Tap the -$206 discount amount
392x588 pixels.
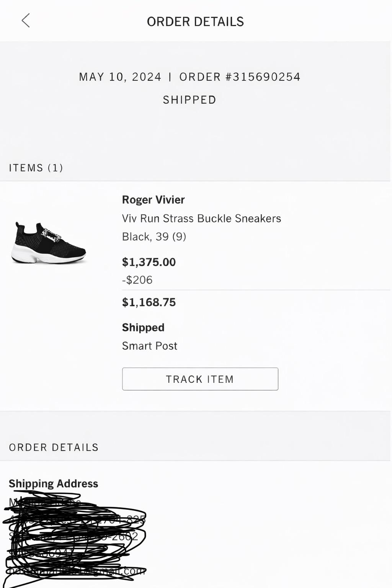pyautogui.click(x=137, y=280)
